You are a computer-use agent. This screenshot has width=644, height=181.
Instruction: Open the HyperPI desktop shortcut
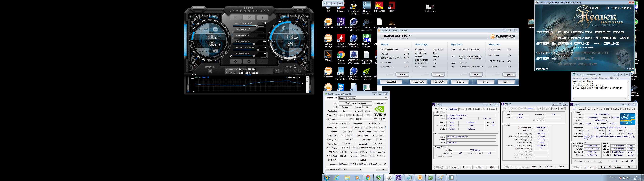click(366, 41)
